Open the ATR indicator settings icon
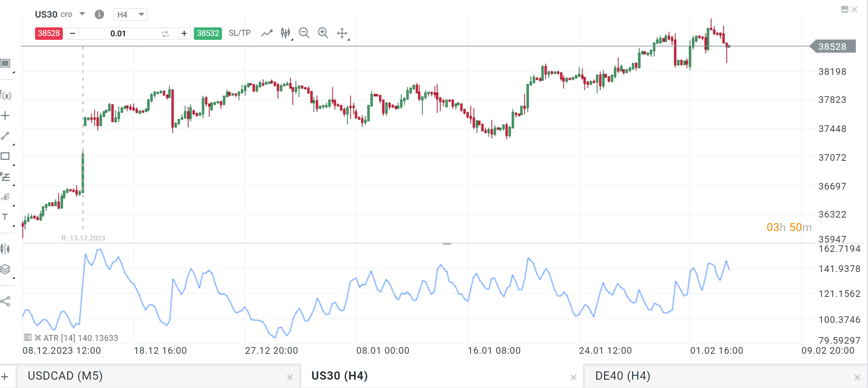Image resolution: width=868 pixels, height=388 pixels. pos(28,337)
